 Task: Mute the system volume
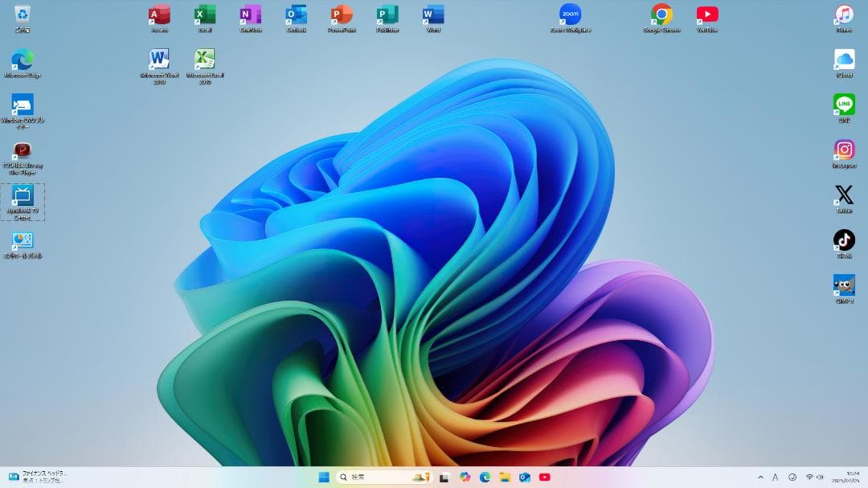coord(820,477)
